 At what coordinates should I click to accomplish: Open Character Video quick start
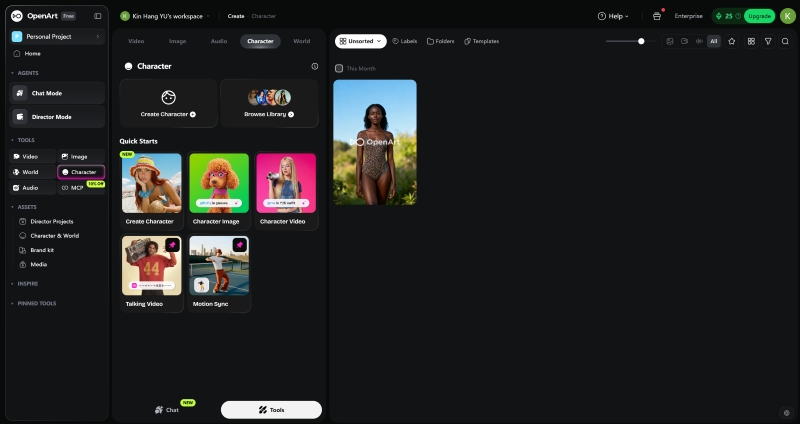coord(286,191)
